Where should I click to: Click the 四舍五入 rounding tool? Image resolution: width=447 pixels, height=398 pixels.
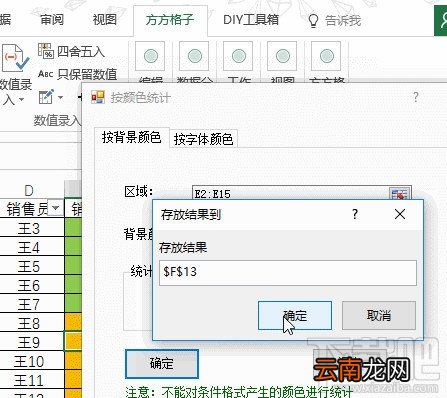click(71, 51)
